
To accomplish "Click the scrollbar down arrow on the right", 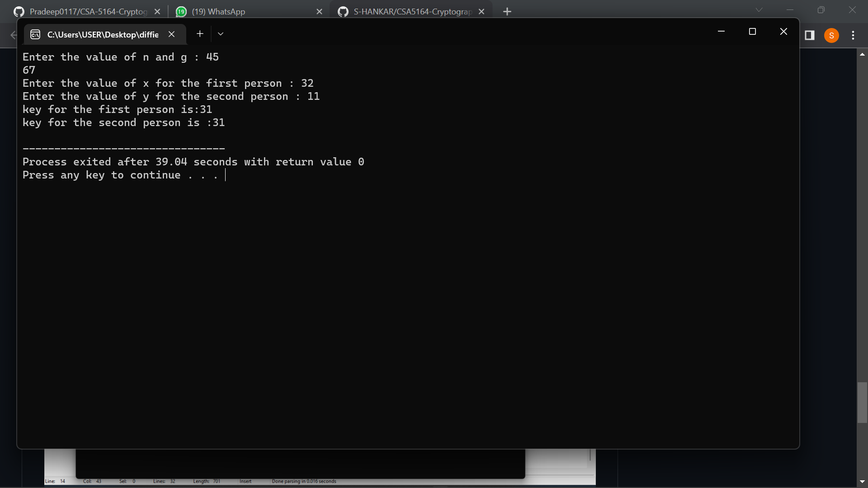I will [x=863, y=481].
